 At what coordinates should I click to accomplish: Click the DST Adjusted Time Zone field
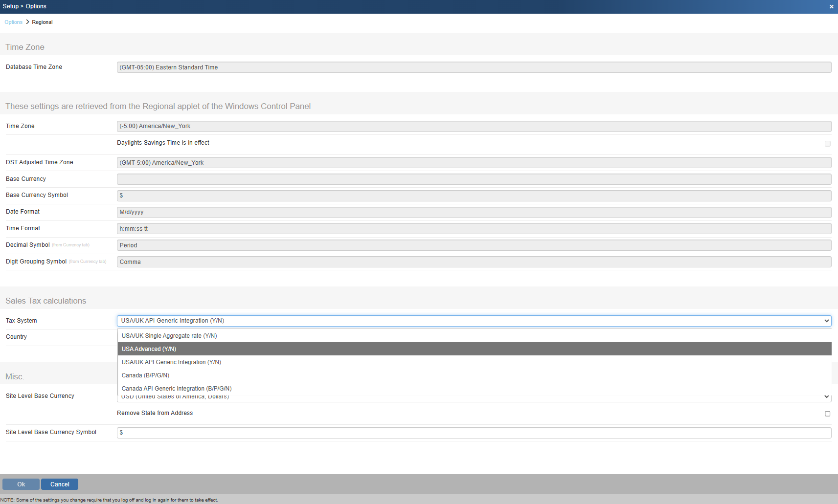474,163
